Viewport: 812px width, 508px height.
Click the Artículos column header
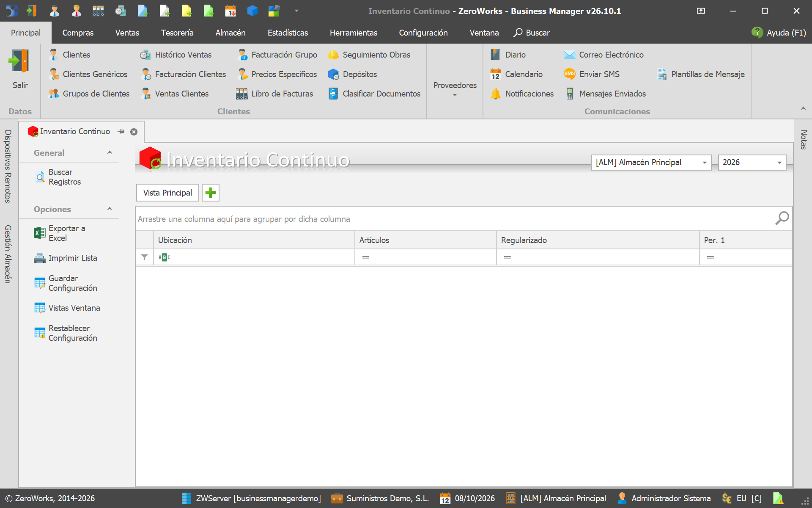point(425,240)
